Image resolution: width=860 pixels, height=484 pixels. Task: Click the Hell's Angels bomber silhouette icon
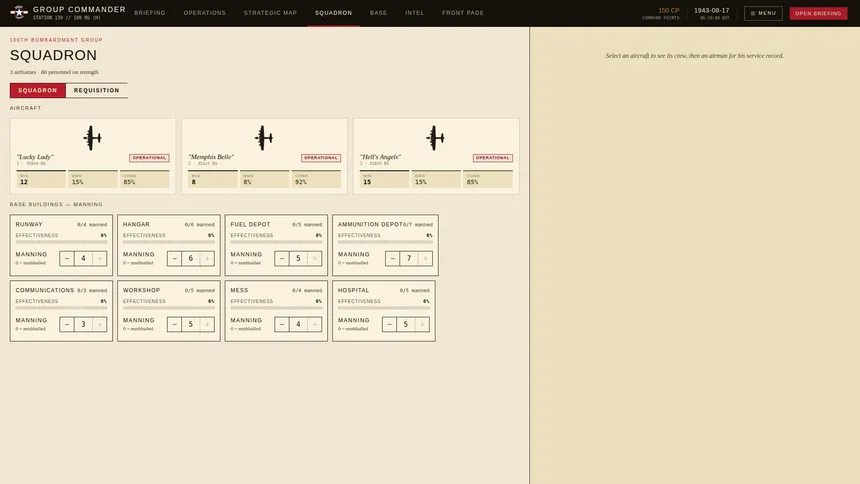[x=435, y=138]
